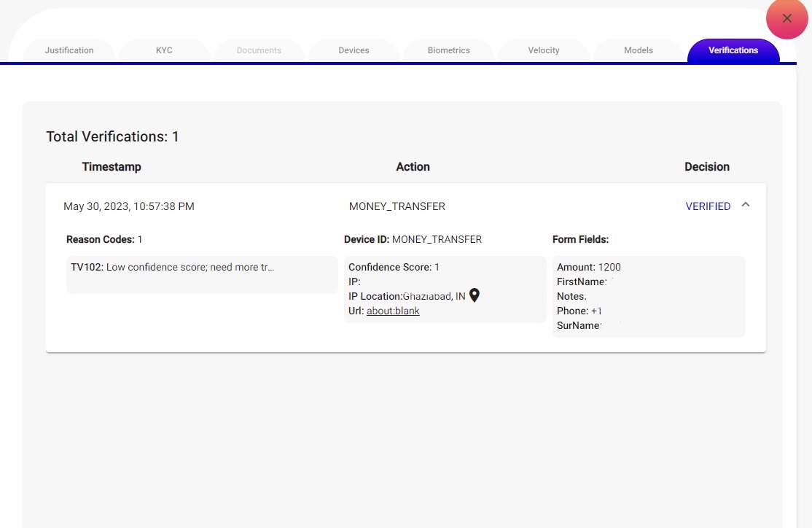Click the TV102 reason code box
Viewport: 812px width, 528px height.
click(x=202, y=275)
